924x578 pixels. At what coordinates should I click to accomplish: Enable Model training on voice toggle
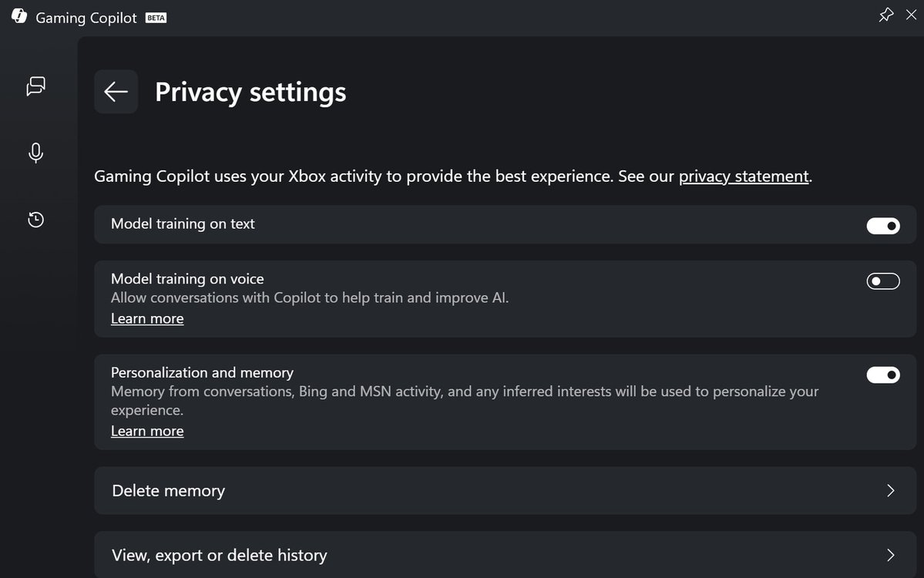(x=883, y=281)
